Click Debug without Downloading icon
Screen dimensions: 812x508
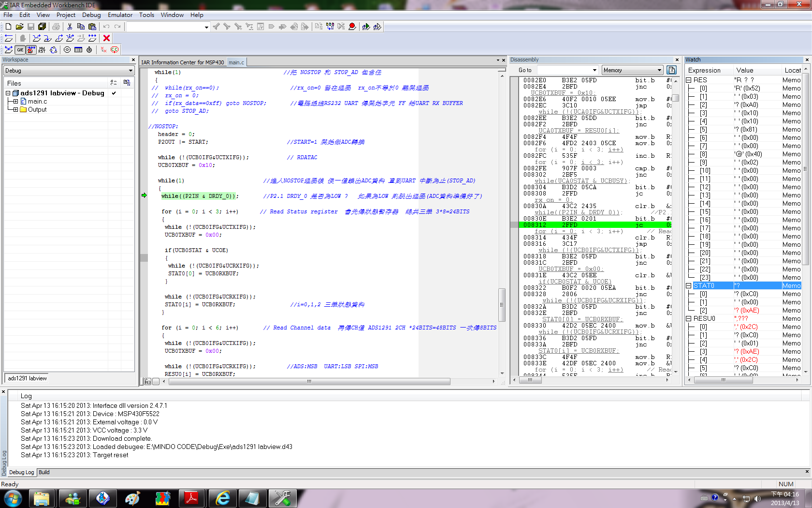coord(377,27)
